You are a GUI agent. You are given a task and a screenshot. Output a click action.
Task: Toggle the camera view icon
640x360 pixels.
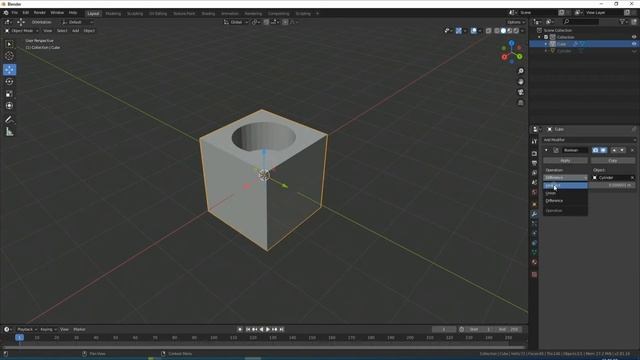point(520,92)
